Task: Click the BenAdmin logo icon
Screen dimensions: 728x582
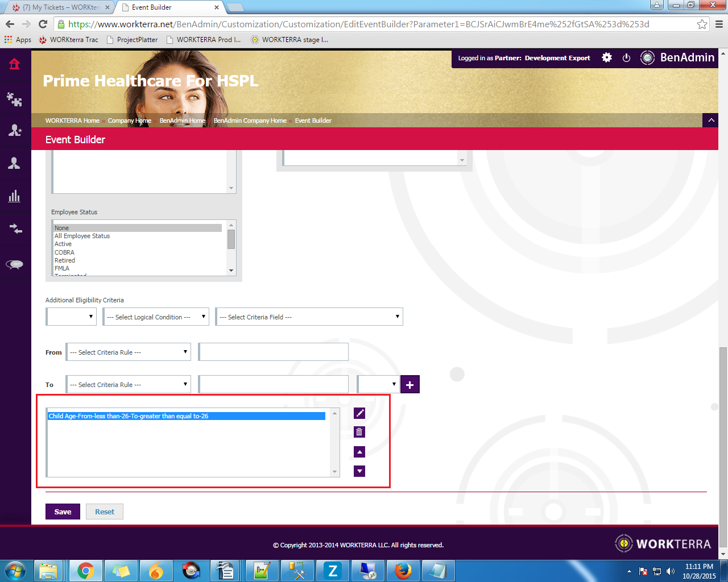Action: pyautogui.click(x=647, y=57)
